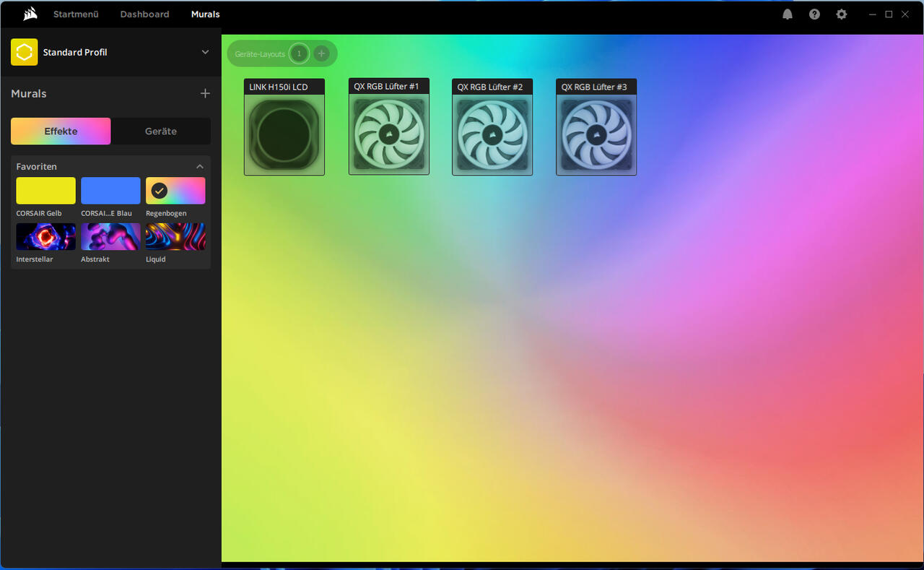Add a new device layout
This screenshot has height=570, width=924.
click(x=321, y=53)
